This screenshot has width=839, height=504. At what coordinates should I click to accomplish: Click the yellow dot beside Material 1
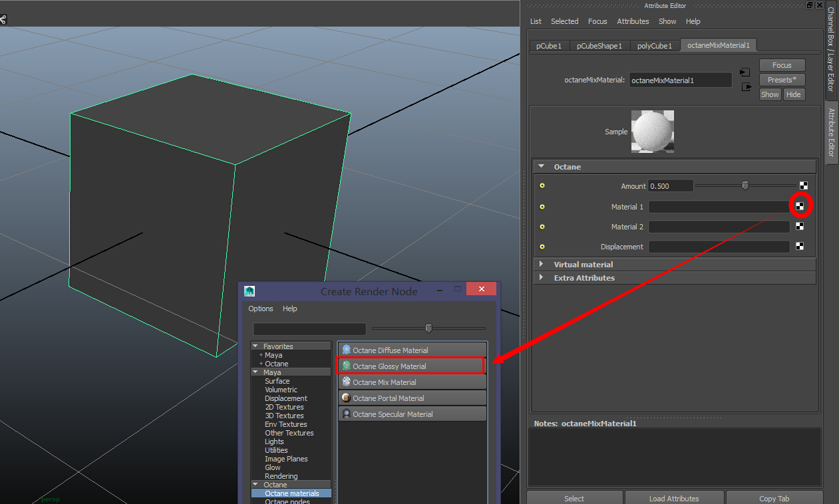pyautogui.click(x=542, y=207)
